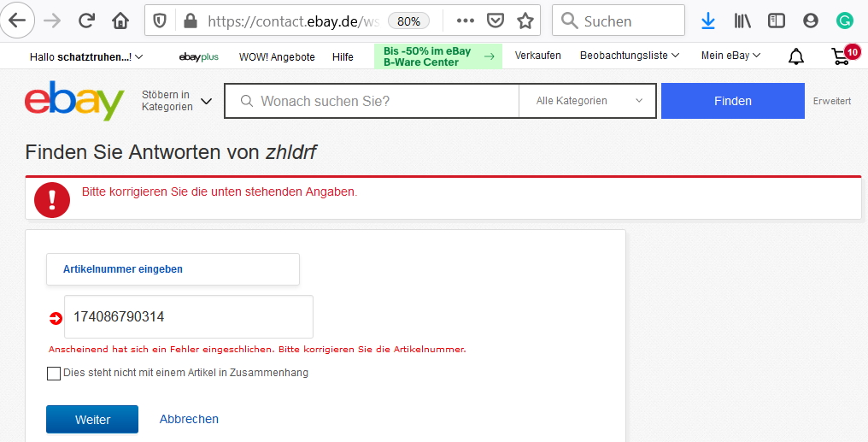Toggle the sidebar view icon
The image size is (868, 442).
click(777, 21)
